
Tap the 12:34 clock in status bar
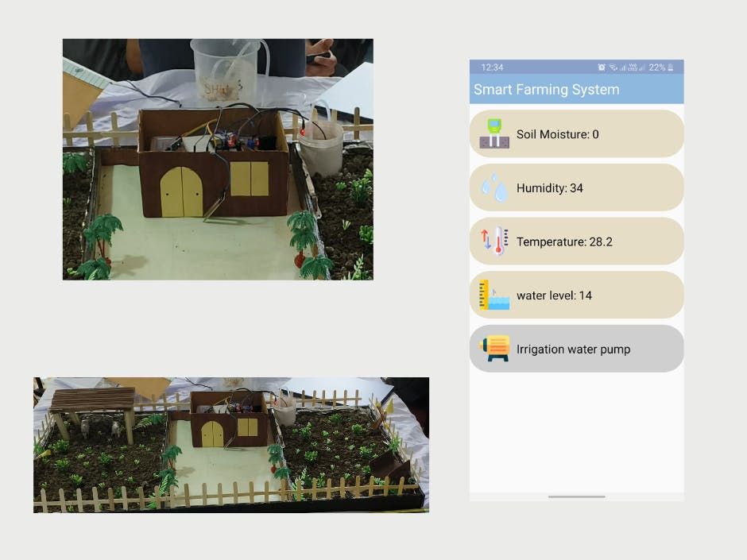[x=492, y=68]
